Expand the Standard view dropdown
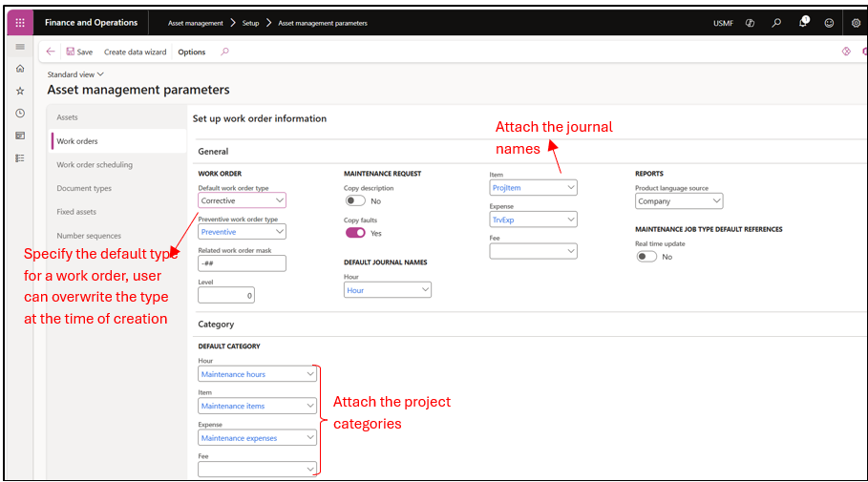 (75, 74)
